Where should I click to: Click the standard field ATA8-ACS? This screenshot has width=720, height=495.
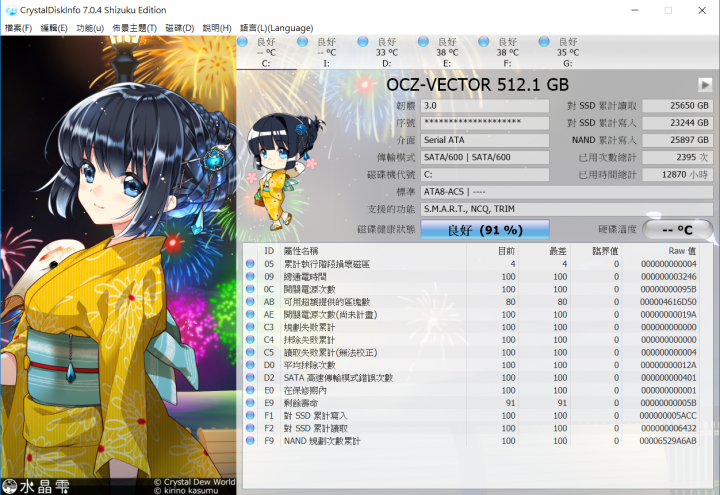(567, 192)
